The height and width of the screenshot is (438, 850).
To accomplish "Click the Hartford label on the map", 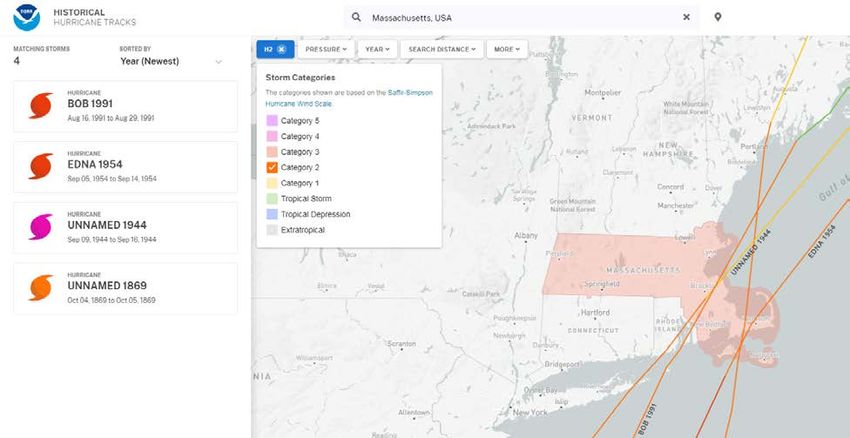I will click(595, 313).
